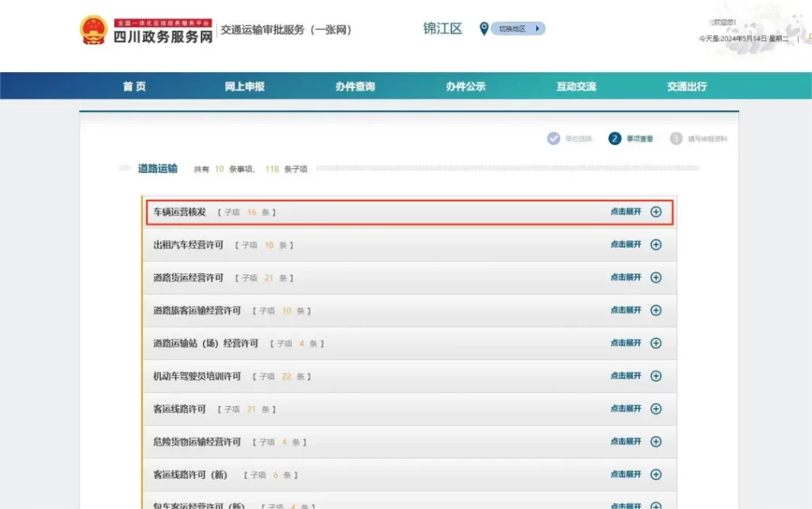Click the 交通运输审批服务（一张网） heading
The image size is (812, 509).
click(286, 30)
